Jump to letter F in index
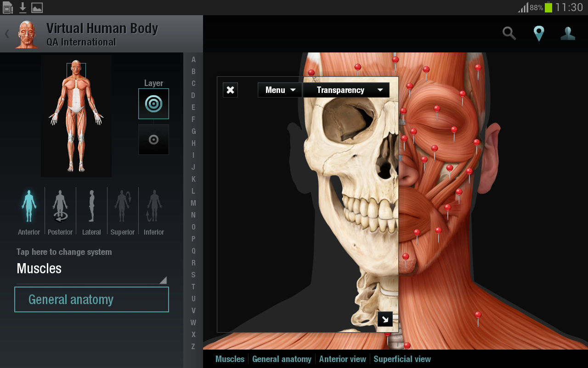 [193, 119]
